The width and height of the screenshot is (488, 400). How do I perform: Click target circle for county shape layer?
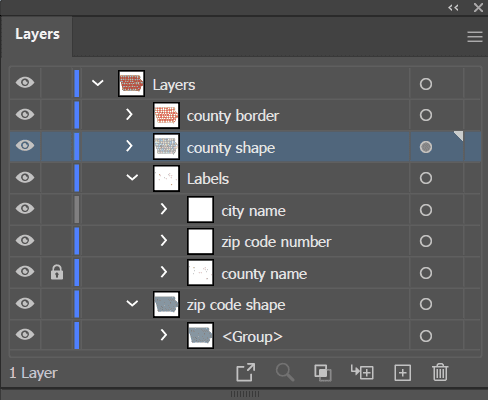[x=426, y=147]
